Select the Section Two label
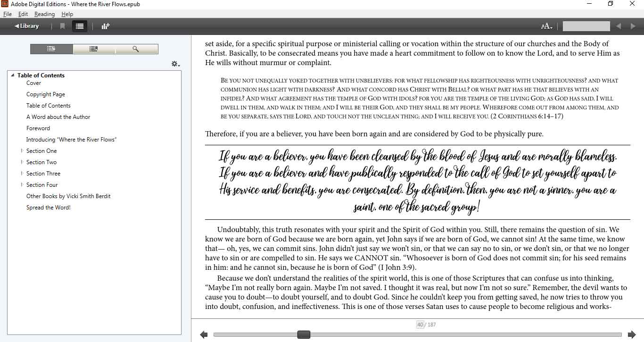 coord(41,162)
